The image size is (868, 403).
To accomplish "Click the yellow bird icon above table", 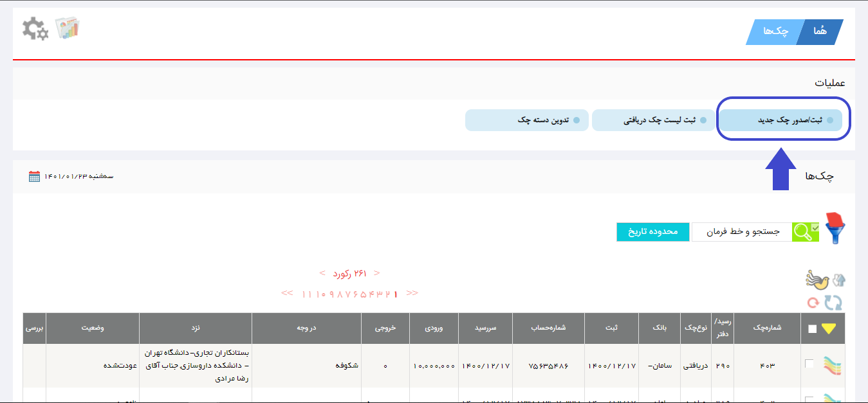I will [817, 280].
